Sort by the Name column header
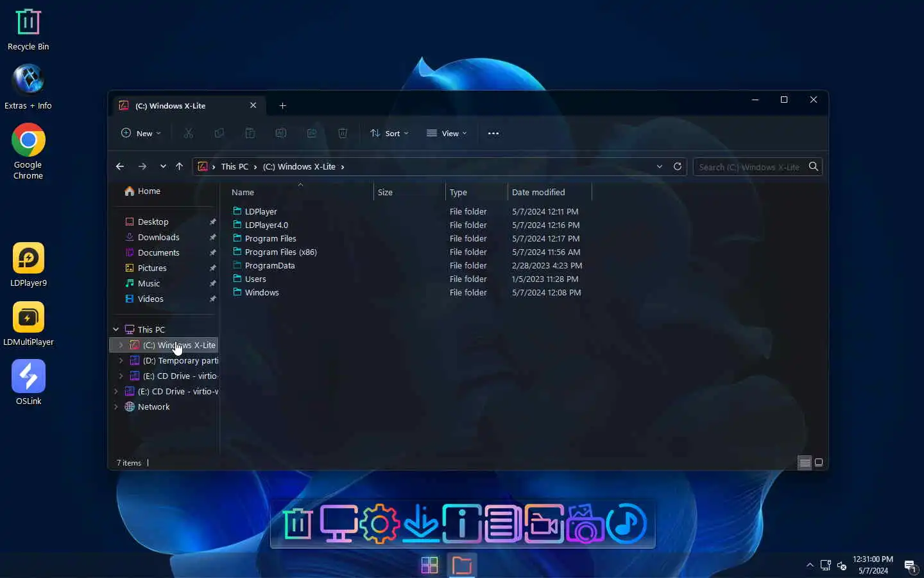 [300, 192]
